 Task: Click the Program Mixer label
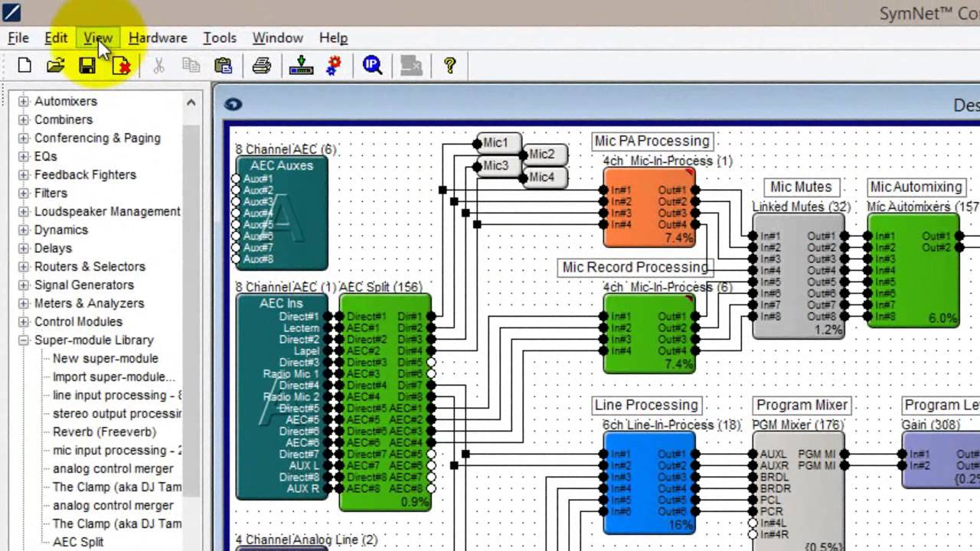tap(802, 405)
